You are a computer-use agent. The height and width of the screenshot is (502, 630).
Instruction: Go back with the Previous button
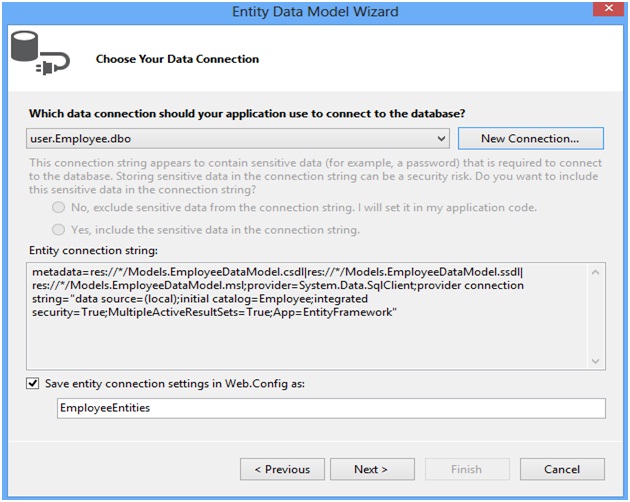pos(281,469)
